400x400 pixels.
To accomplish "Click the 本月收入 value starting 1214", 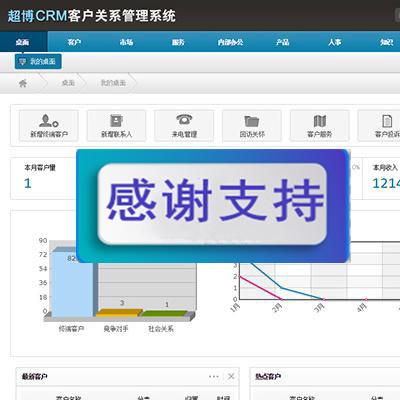I will click(386, 183).
